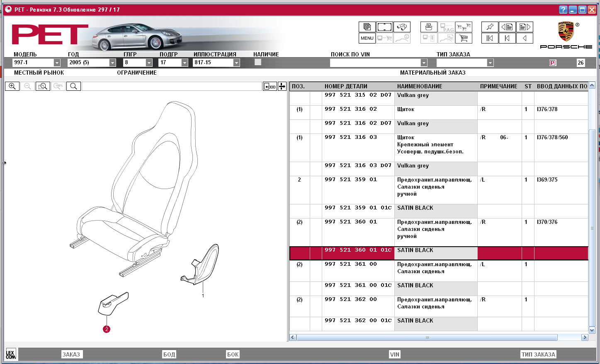Click the БОД tab at bottom
Screen dimensions: 600x364
169,354
